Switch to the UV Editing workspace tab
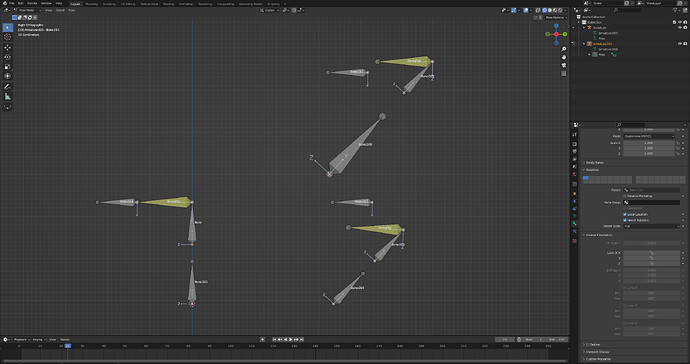Image resolution: width=690 pixels, height=364 pixels. (128, 4)
